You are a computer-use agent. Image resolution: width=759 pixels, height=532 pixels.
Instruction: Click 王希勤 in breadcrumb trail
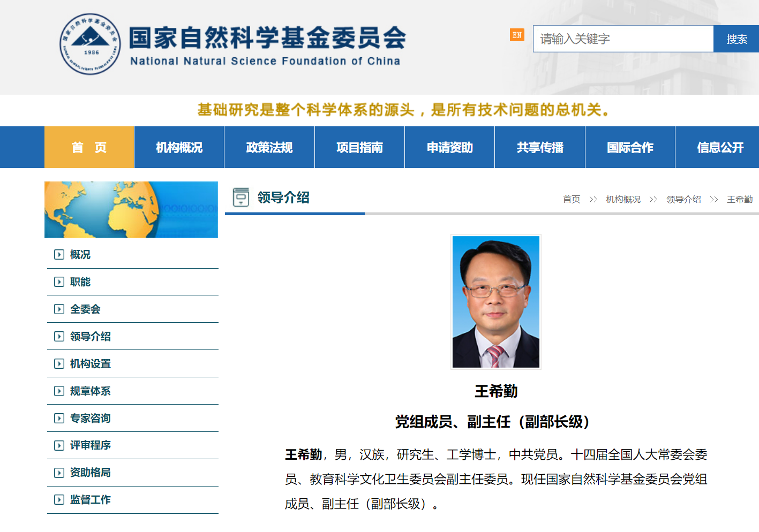pos(740,199)
